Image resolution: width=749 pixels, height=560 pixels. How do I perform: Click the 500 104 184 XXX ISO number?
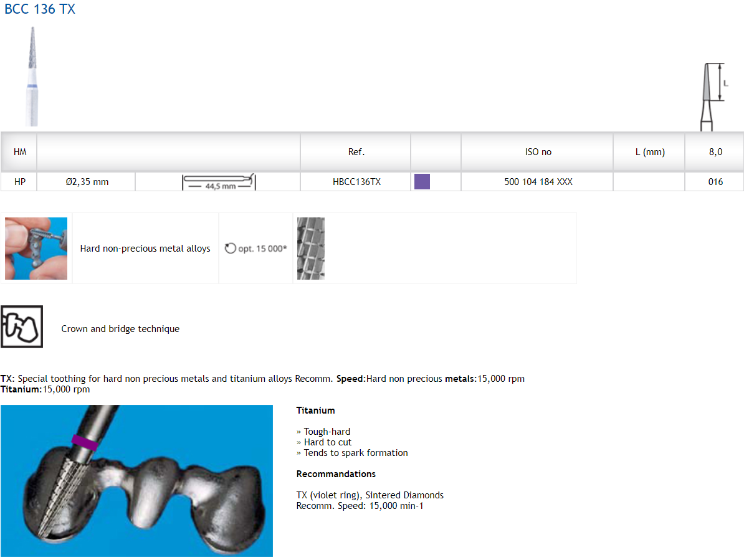(538, 182)
